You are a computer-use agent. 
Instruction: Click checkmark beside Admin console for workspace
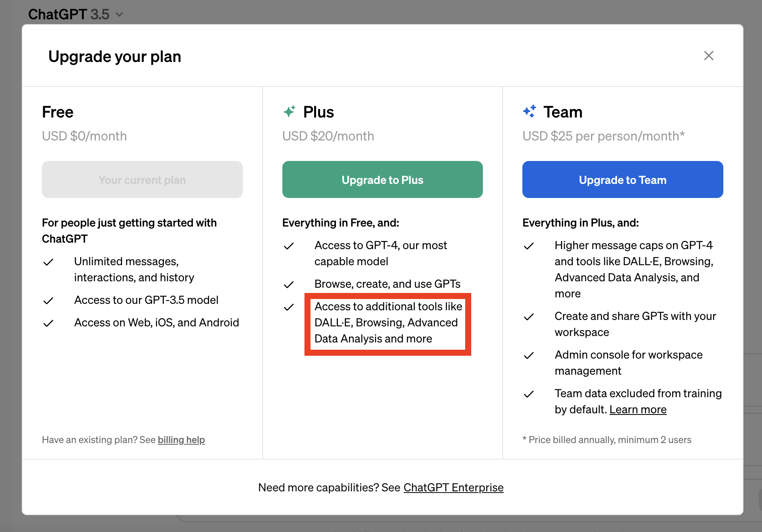point(529,356)
